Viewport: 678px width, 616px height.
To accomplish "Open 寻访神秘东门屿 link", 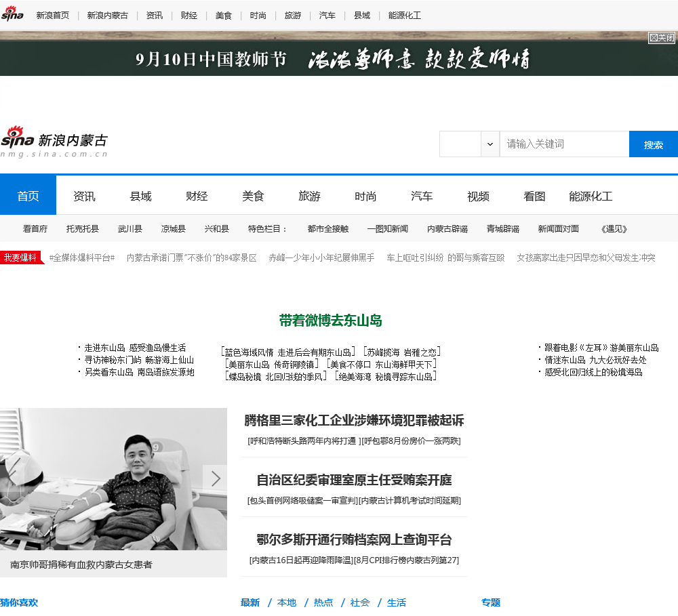I will (x=139, y=360).
